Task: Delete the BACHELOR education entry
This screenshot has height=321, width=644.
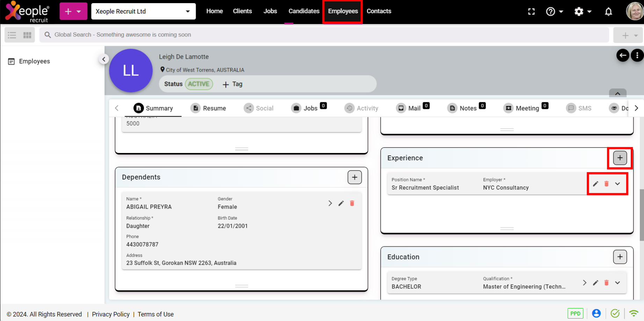Action: [606, 283]
